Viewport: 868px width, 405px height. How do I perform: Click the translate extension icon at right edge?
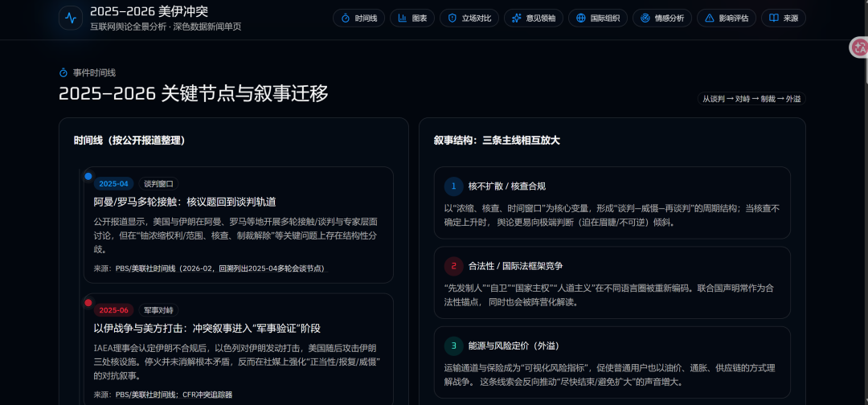pyautogui.click(x=859, y=47)
